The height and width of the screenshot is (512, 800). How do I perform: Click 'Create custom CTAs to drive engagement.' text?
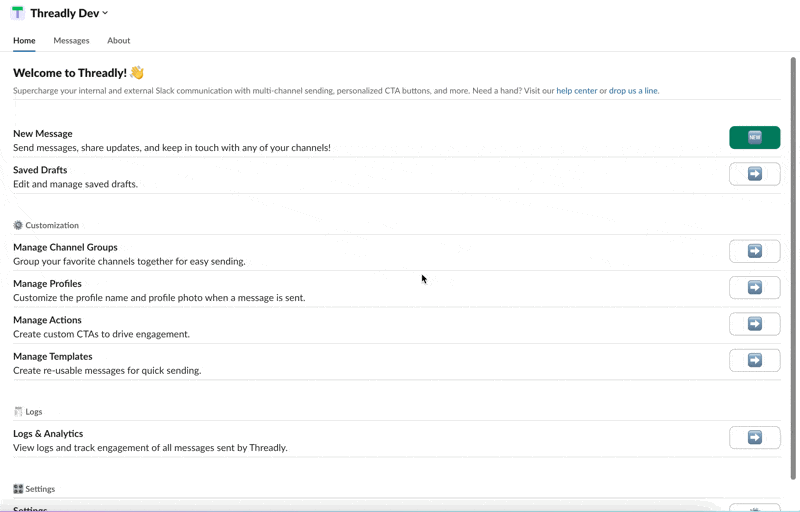point(102,334)
